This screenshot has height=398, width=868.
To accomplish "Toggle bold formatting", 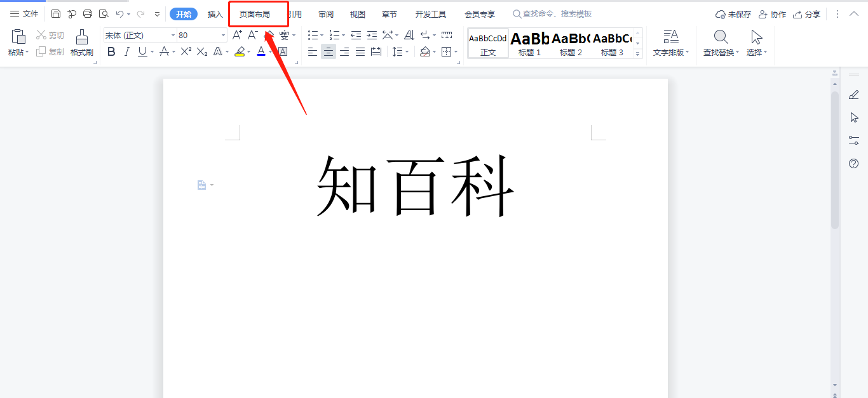I will click(111, 52).
